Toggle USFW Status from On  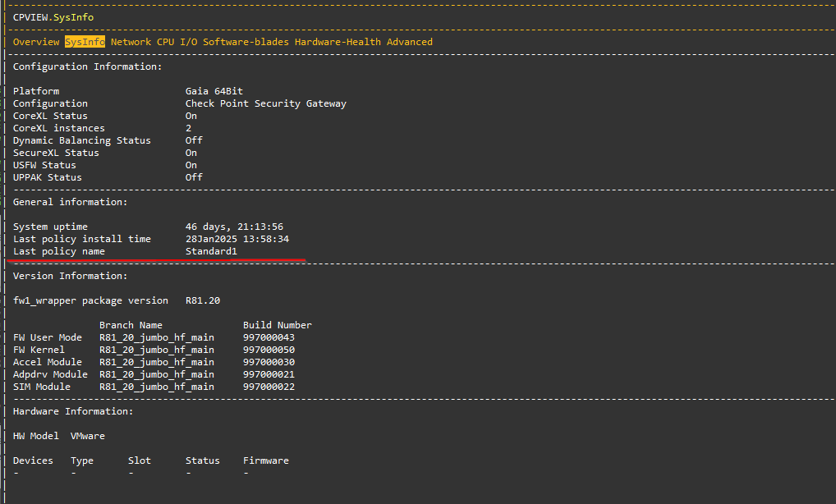point(191,164)
